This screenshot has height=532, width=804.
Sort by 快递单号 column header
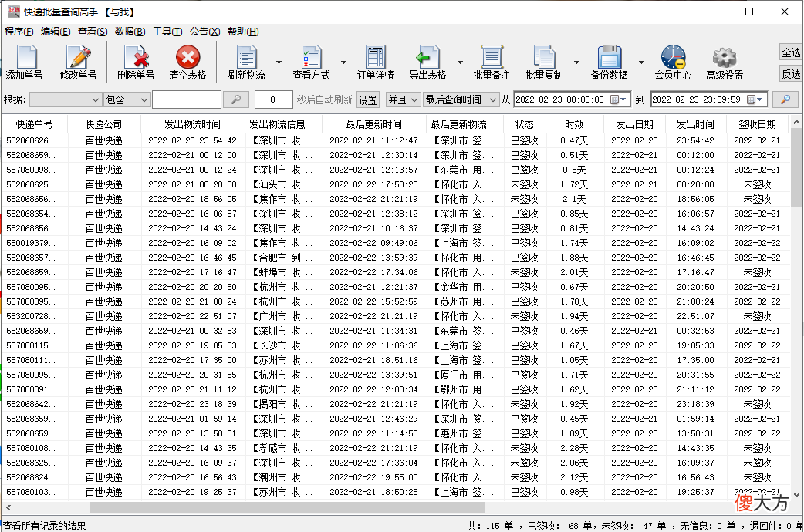(35, 124)
